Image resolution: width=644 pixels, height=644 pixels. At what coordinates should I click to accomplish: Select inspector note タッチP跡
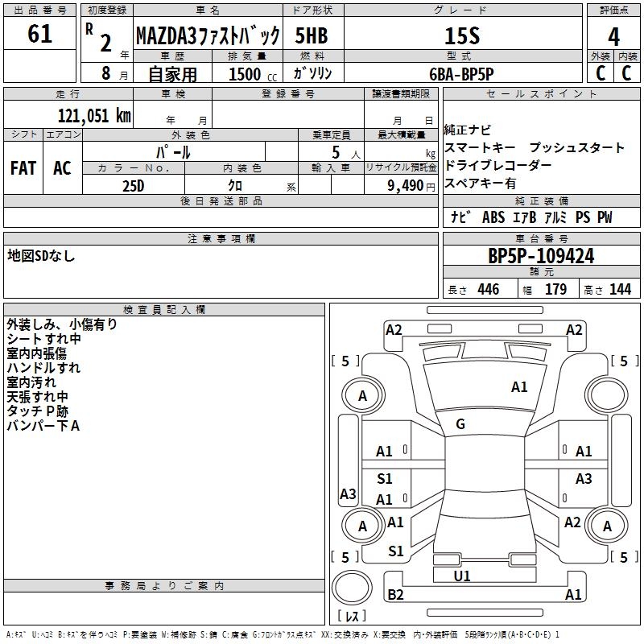(37, 411)
